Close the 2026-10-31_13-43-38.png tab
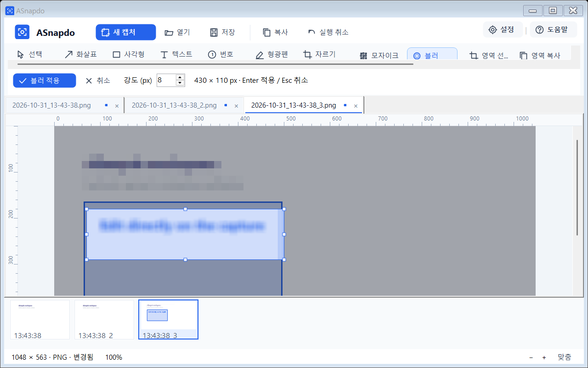 (117, 106)
